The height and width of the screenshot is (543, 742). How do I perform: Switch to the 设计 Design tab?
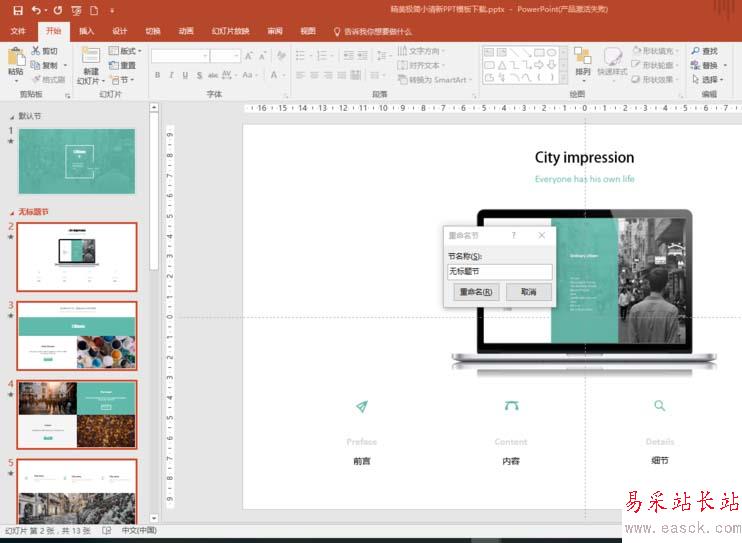119,31
